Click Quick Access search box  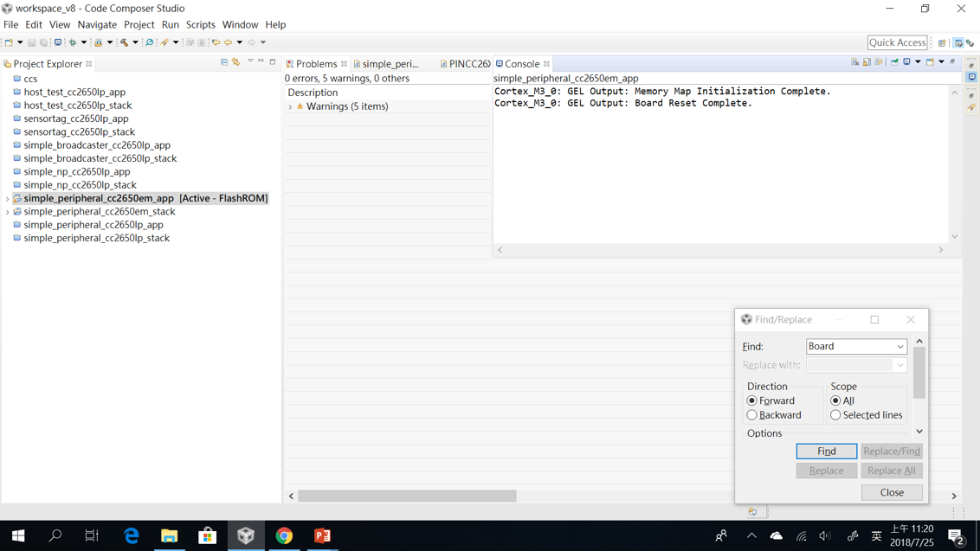897,42
